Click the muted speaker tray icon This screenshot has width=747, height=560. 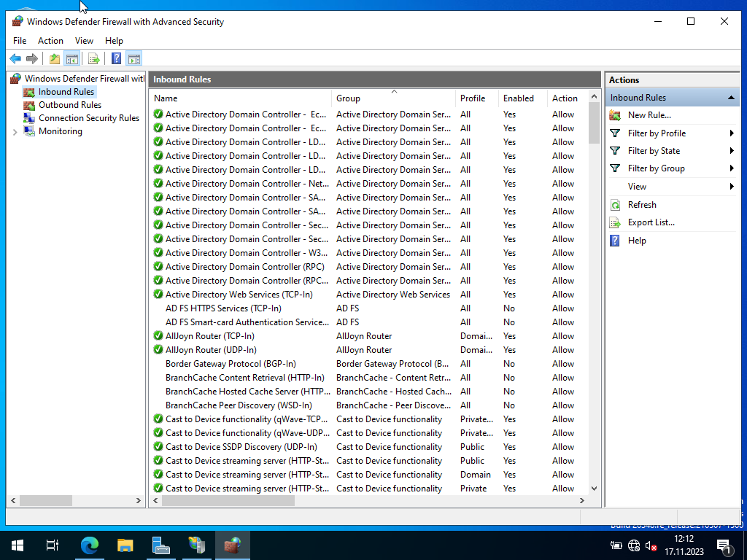[x=651, y=546]
